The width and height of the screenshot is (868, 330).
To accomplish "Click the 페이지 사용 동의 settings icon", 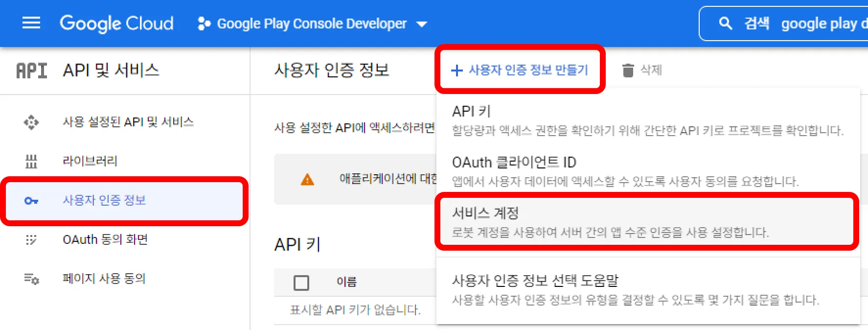I will click(x=31, y=279).
